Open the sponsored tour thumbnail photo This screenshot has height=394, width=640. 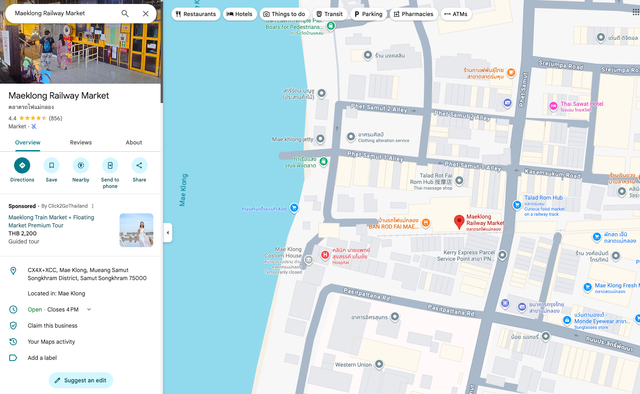pyautogui.click(x=136, y=230)
